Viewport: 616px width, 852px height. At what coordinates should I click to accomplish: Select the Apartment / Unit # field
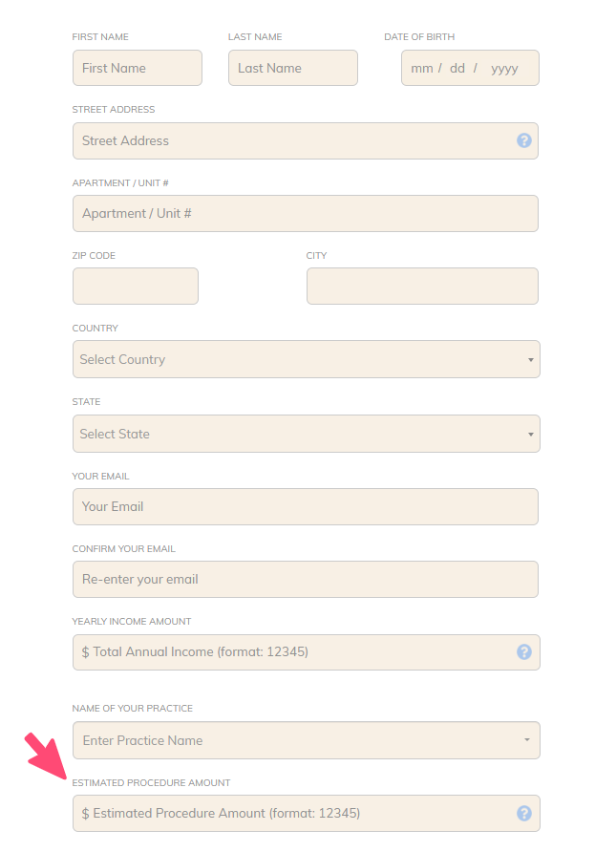pyautogui.click(x=306, y=213)
